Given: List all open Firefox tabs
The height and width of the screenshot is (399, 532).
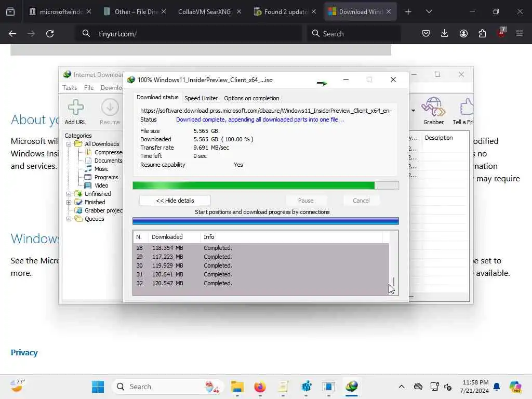Looking at the screenshot, I should point(429,12).
